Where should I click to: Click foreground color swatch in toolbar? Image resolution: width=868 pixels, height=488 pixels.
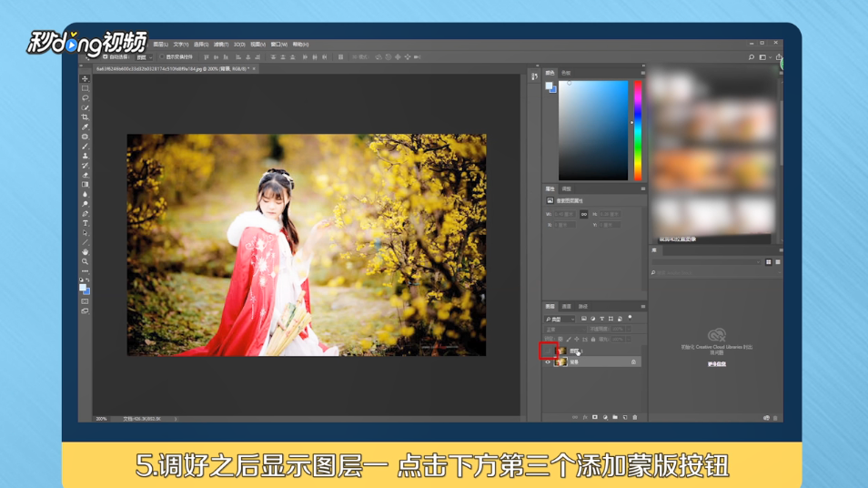coord(83,288)
